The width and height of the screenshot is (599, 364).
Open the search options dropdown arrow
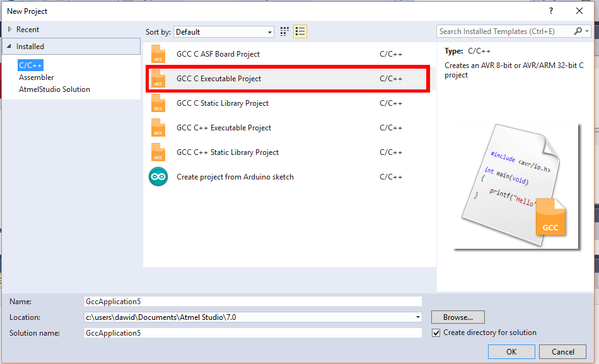coord(587,31)
